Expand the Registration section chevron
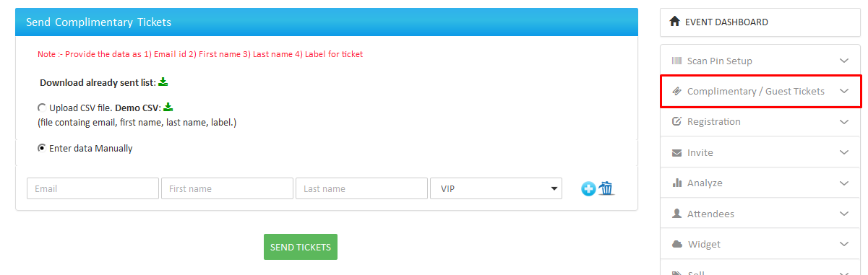The width and height of the screenshot is (868, 275). tap(843, 122)
